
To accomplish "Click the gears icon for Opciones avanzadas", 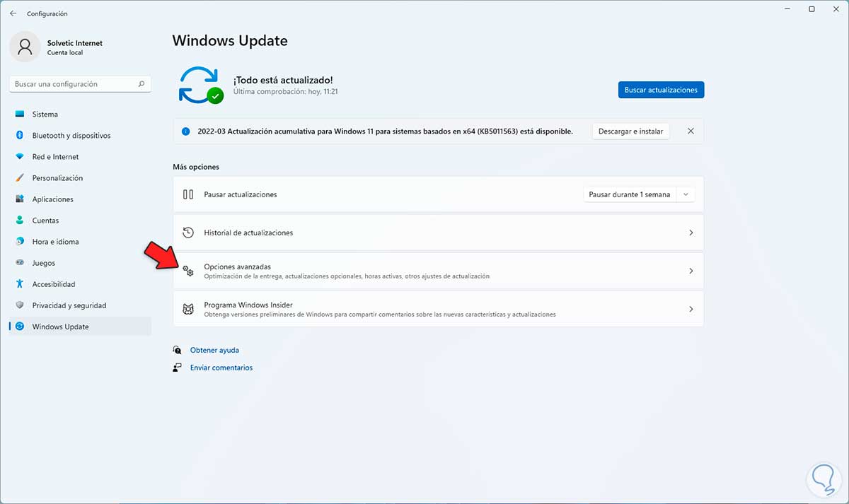I will tap(188, 271).
